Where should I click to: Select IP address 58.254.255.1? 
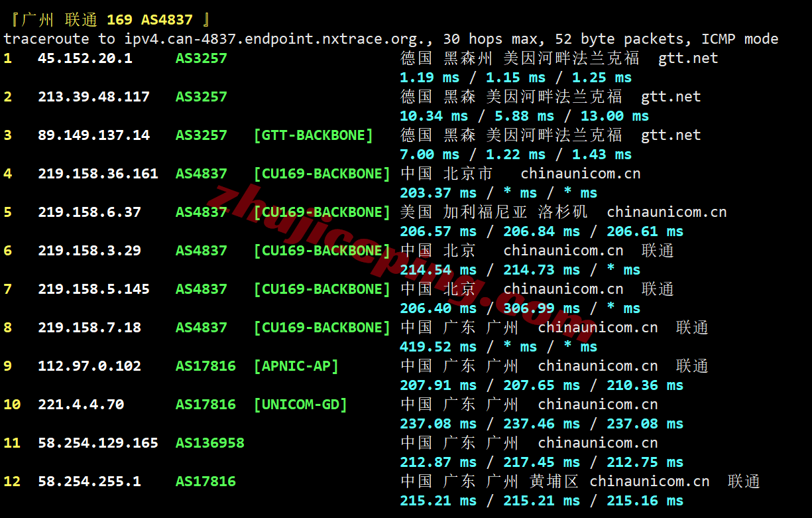click(89, 482)
